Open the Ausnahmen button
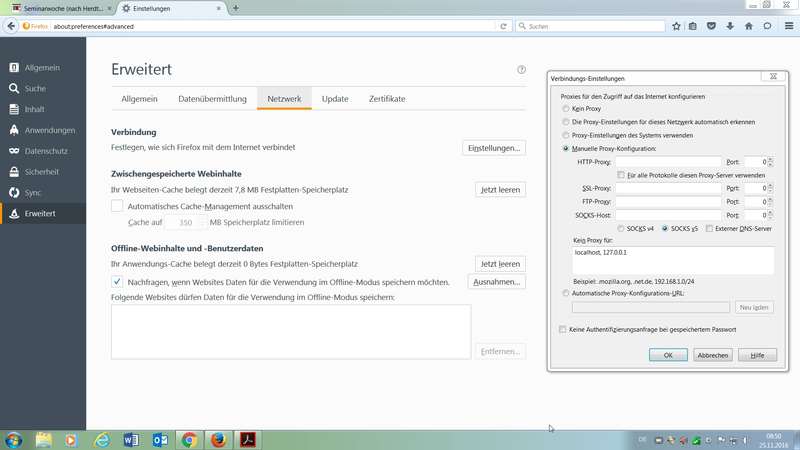Viewport: 800px width, 450px height. pyautogui.click(x=496, y=282)
